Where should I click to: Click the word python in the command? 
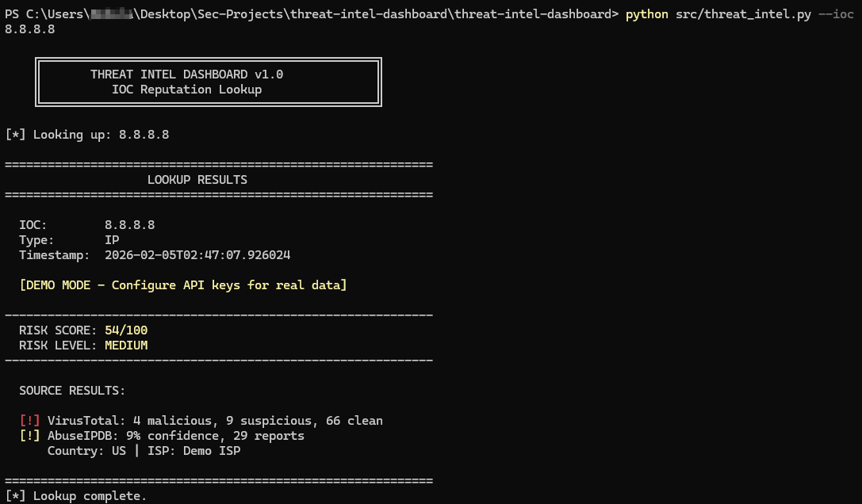646,14
